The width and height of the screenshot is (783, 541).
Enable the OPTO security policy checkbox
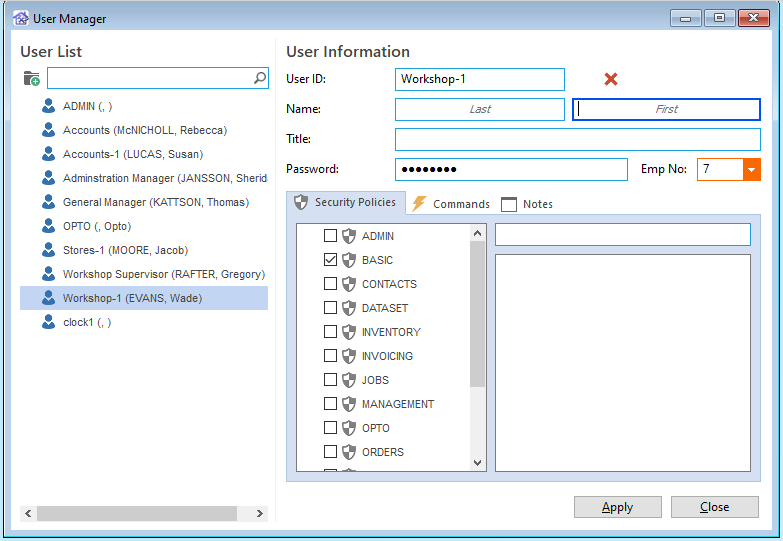(330, 427)
